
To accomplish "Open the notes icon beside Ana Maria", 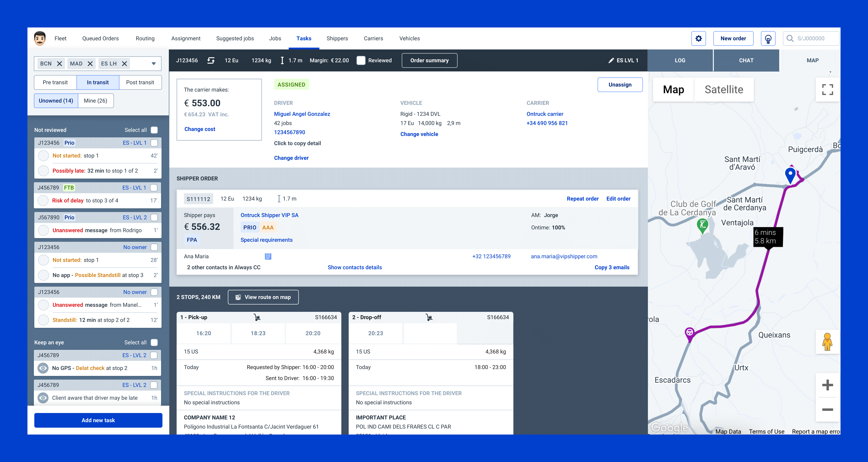I will pos(268,257).
